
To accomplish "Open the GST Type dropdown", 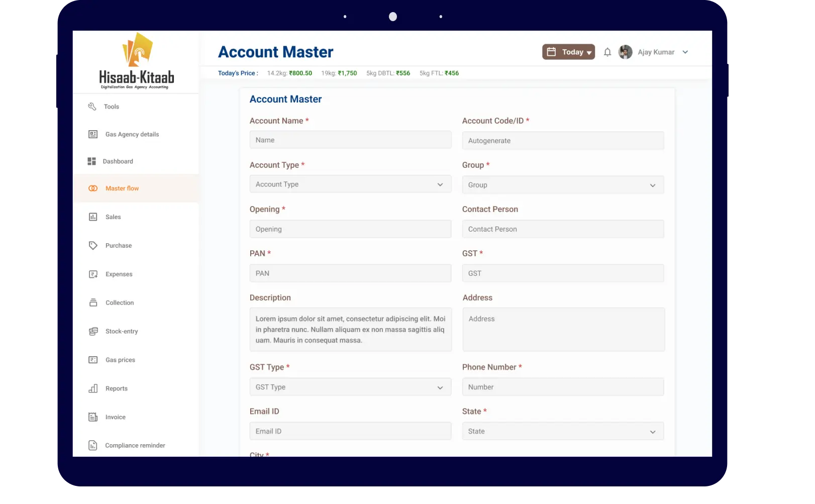I will coord(350,387).
